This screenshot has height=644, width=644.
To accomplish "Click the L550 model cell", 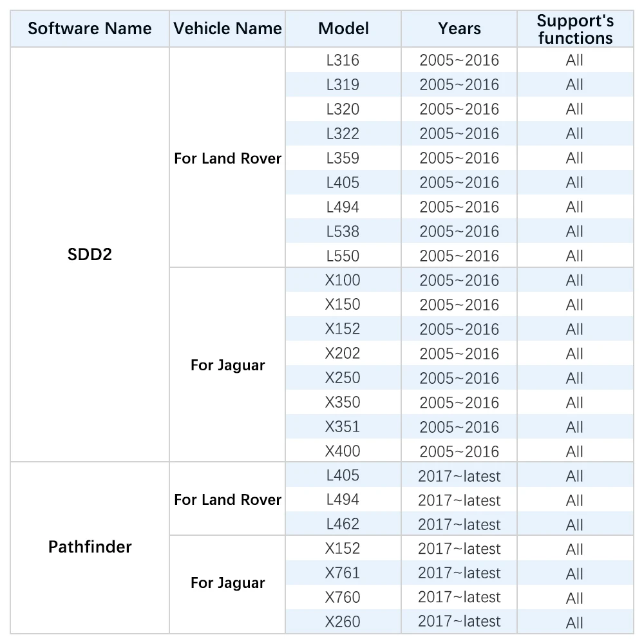I will (343, 256).
